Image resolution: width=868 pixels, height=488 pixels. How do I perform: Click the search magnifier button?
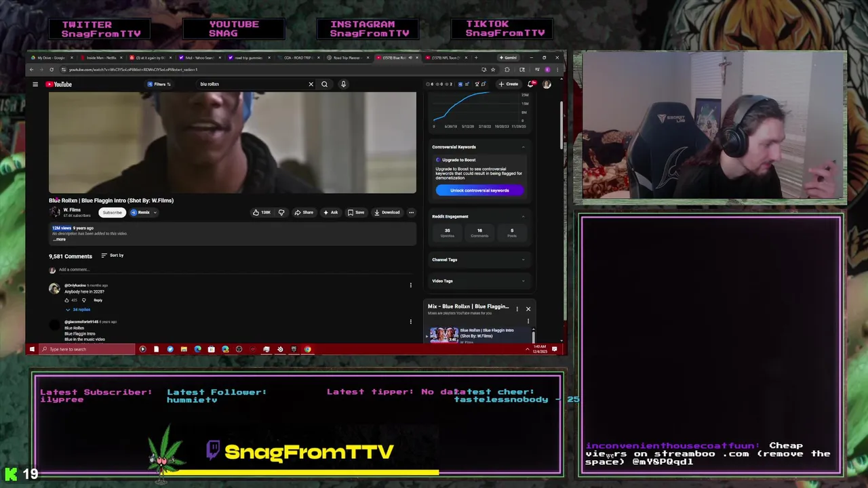[x=324, y=84]
